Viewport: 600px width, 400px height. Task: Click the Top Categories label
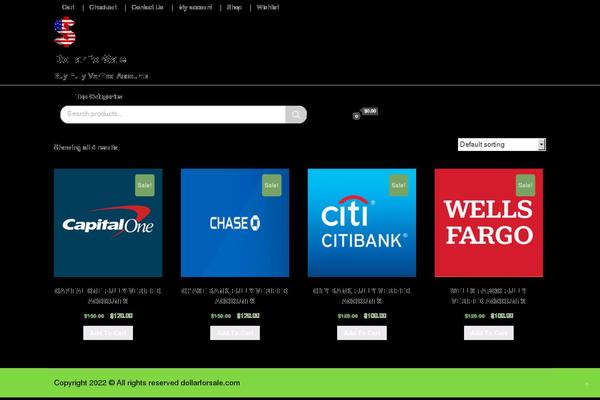(99, 96)
